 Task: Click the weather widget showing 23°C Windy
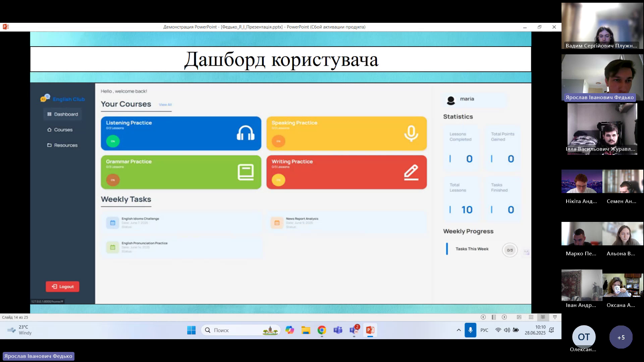(20, 330)
